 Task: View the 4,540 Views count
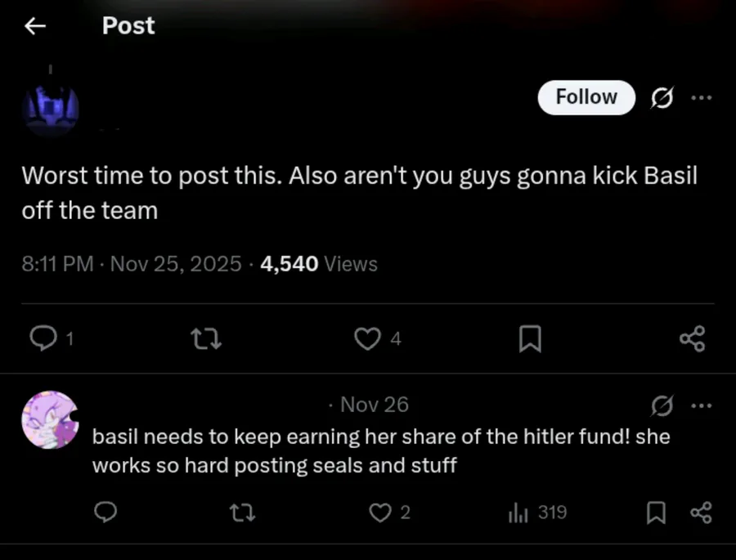(x=319, y=264)
